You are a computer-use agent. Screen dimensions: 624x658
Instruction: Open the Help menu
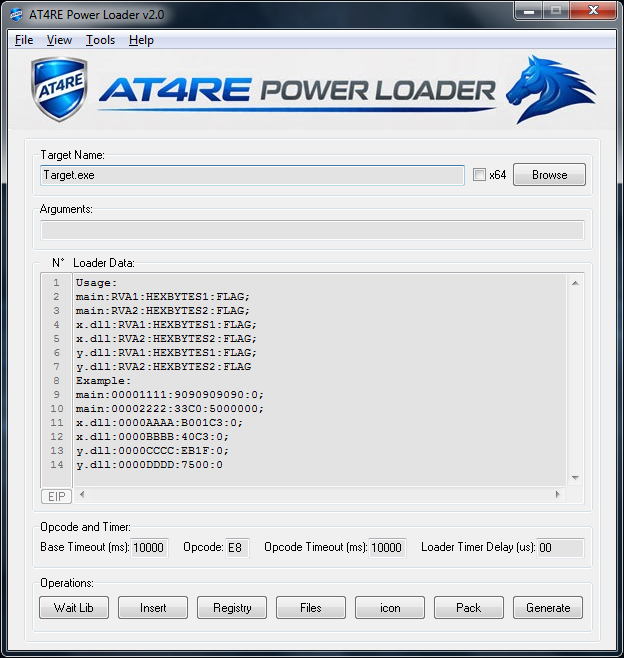[x=142, y=40]
